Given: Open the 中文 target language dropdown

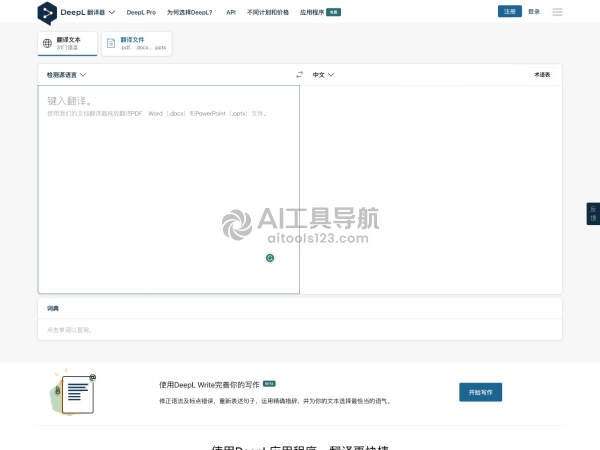Looking at the screenshot, I should [x=323, y=75].
